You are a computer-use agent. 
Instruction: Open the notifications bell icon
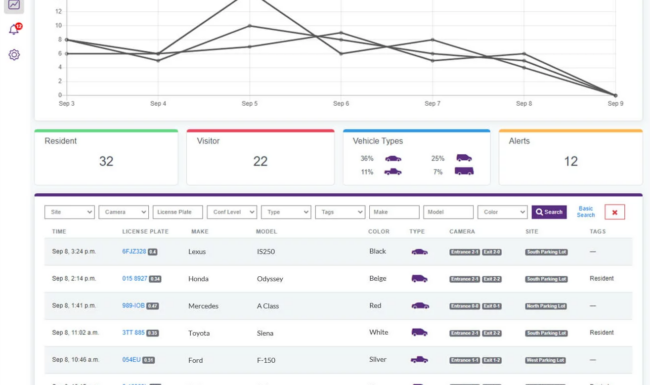pyautogui.click(x=14, y=29)
